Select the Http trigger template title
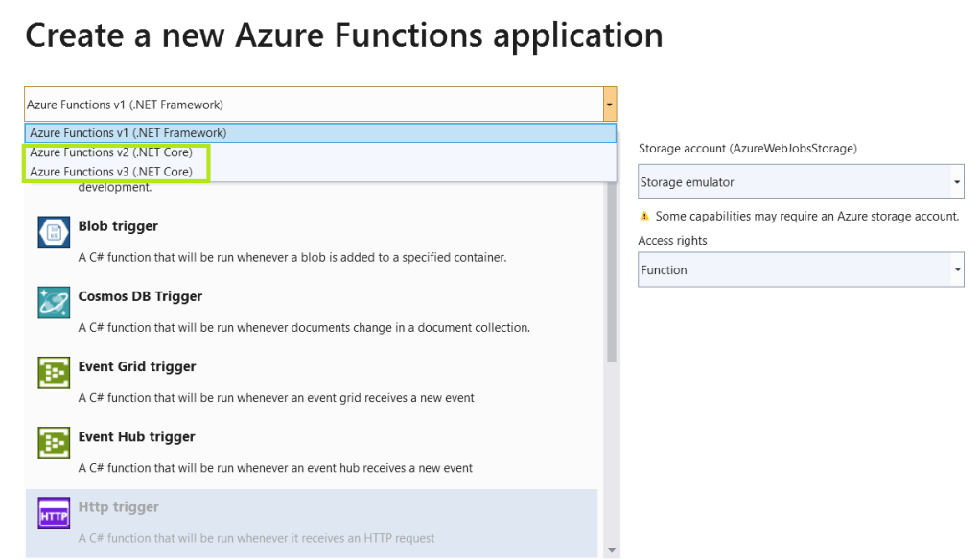This screenshot has height=560, width=980. pos(119,506)
